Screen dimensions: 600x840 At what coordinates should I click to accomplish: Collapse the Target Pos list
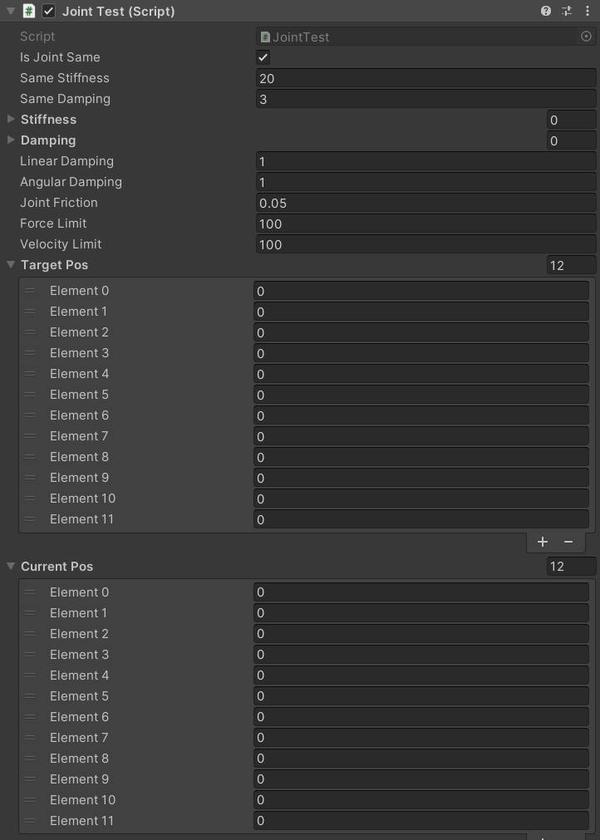(x=11, y=265)
